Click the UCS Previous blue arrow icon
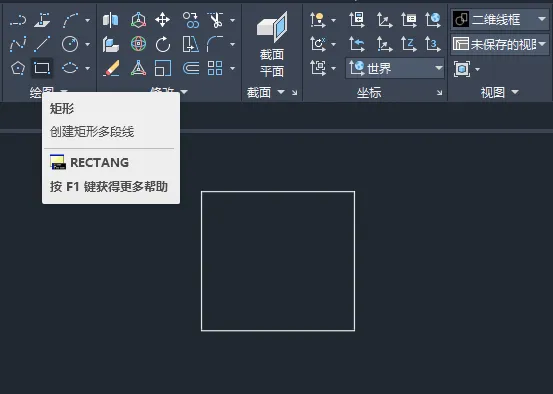 point(357,44)
